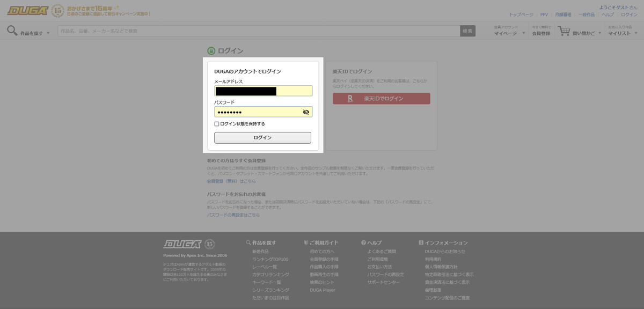This screenshot has width=644, height=309.
Task: Click the footer DUGA logo
Action: click(182, 244)
